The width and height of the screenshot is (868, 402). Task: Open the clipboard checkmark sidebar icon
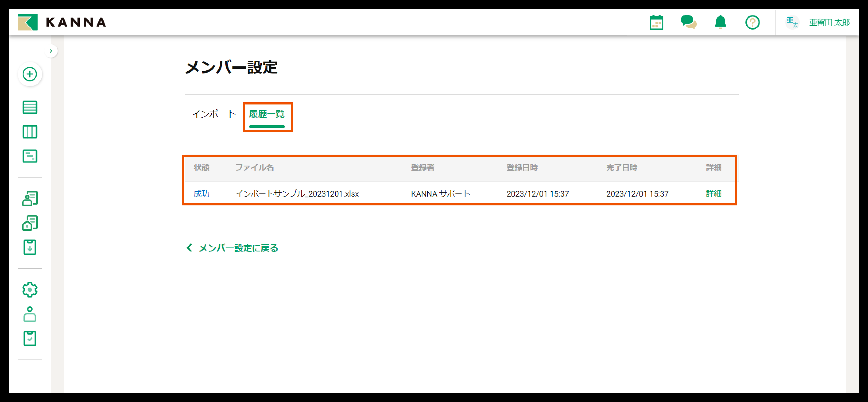point(30,338)
